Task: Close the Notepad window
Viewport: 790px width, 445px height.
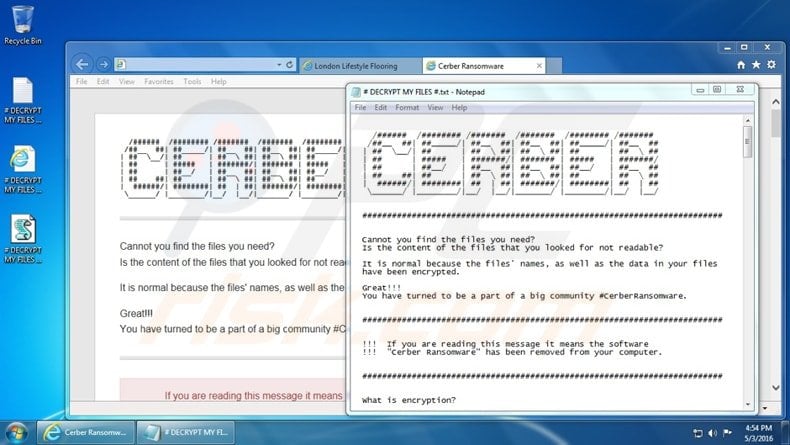Action: (x=740, y=90)
